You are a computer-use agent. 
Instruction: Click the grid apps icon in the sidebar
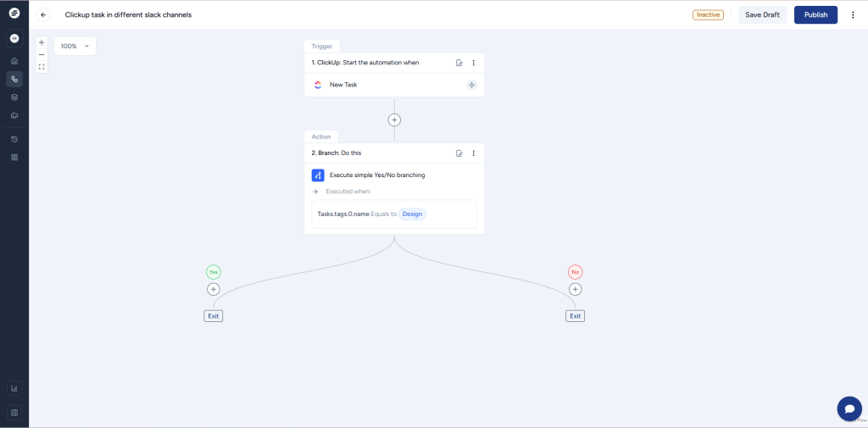(14, 158)
